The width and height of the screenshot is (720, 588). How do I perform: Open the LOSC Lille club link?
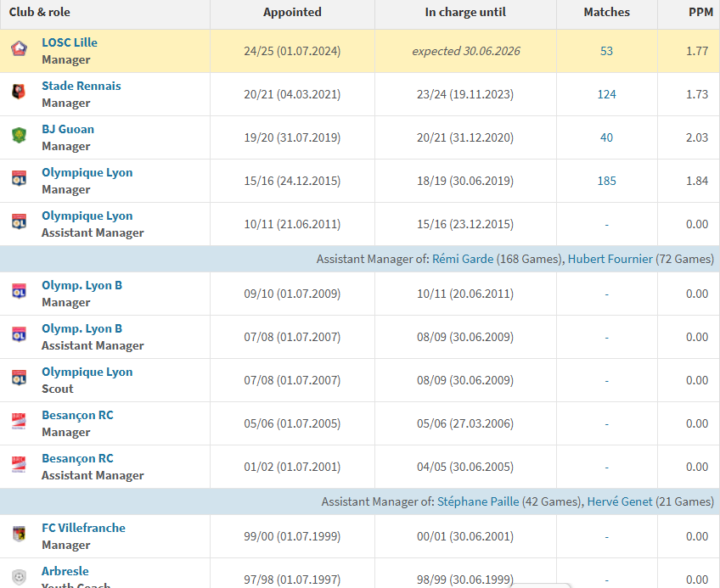(70, 42)
